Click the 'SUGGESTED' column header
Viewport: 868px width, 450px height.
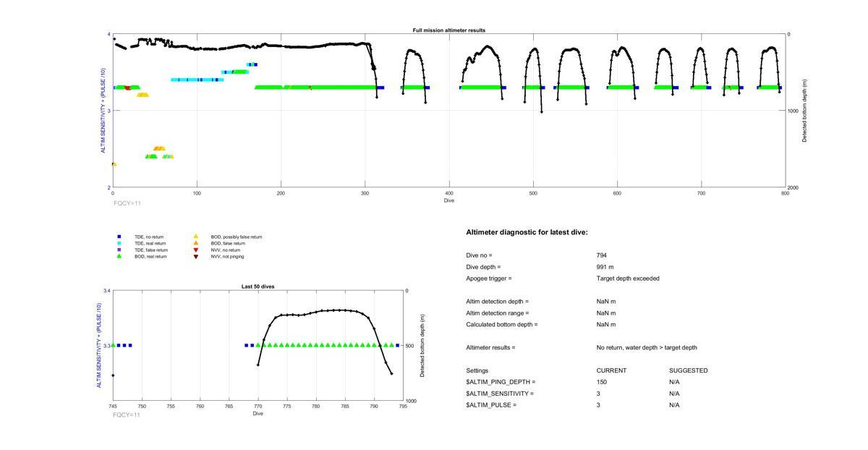point(688,370)
